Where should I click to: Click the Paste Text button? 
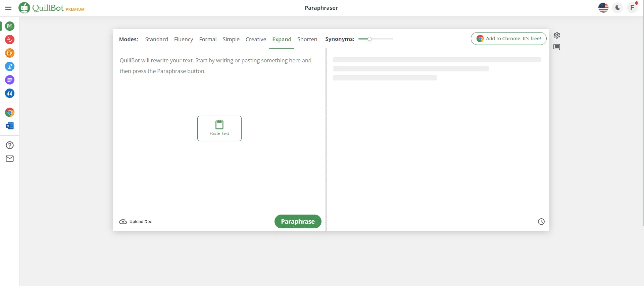click(x=219, y=128)
